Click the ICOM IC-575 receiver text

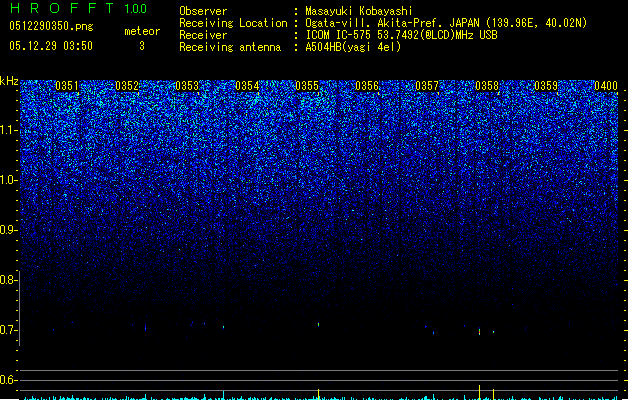(x=401, y=35)
